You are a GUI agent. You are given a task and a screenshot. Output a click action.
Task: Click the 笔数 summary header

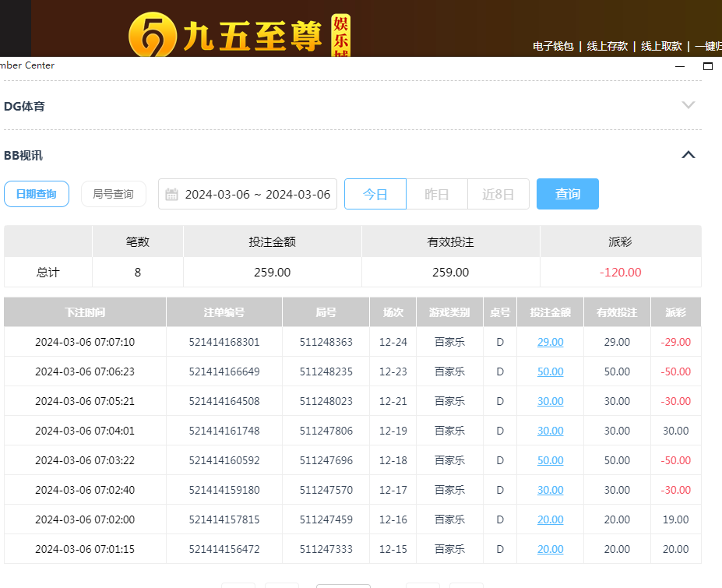point(138,241)
